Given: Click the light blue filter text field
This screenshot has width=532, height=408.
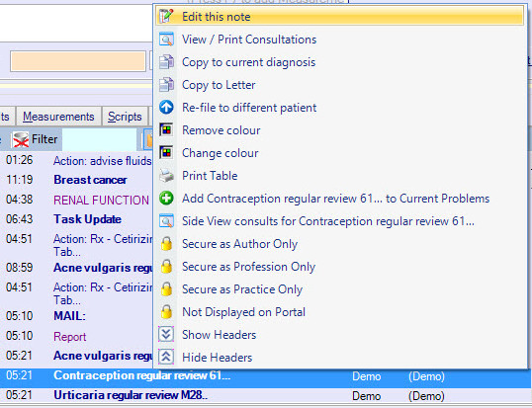Looking at the screenshot, I should [100, 139].
